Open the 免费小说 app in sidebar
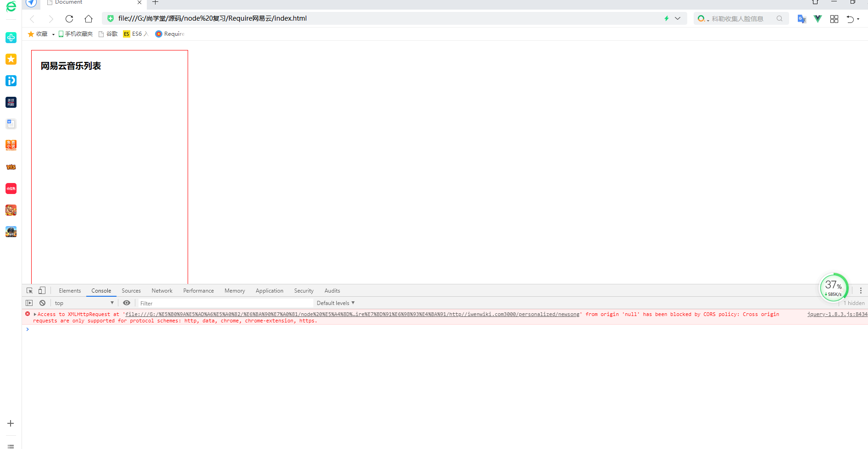868x449 pixels. 11,145
